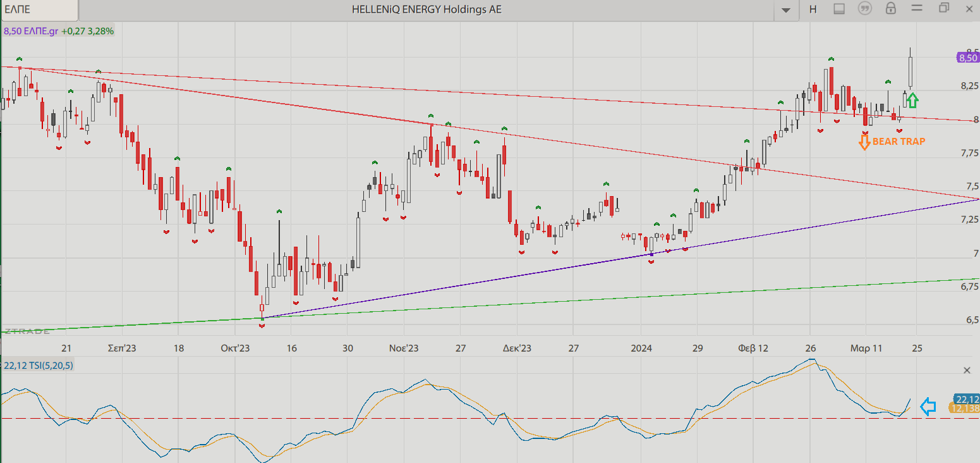Click the 7,75 price axis label
The height and width of the screenshot is (463, 980).
969,153
